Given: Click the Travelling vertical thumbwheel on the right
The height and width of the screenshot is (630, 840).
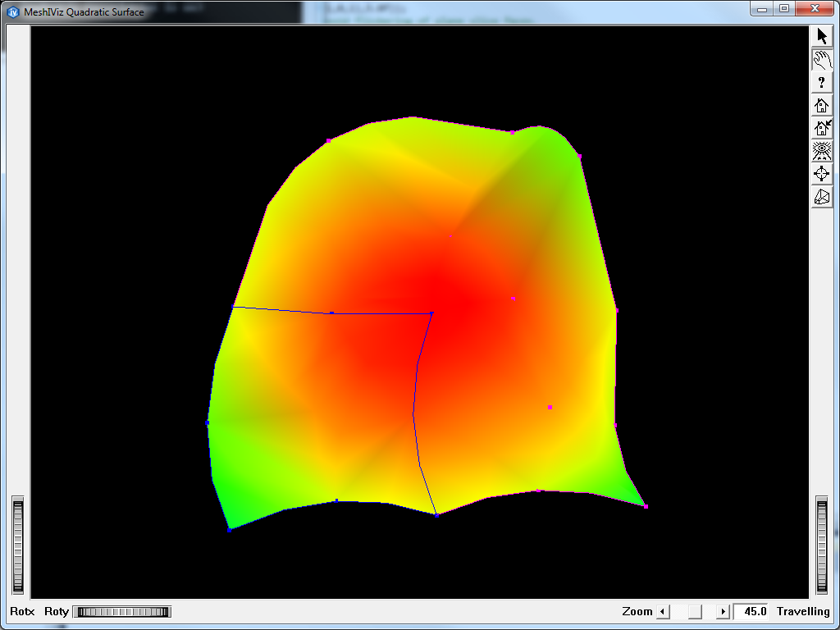Looking at the screenshot, I should pos(822,545).
